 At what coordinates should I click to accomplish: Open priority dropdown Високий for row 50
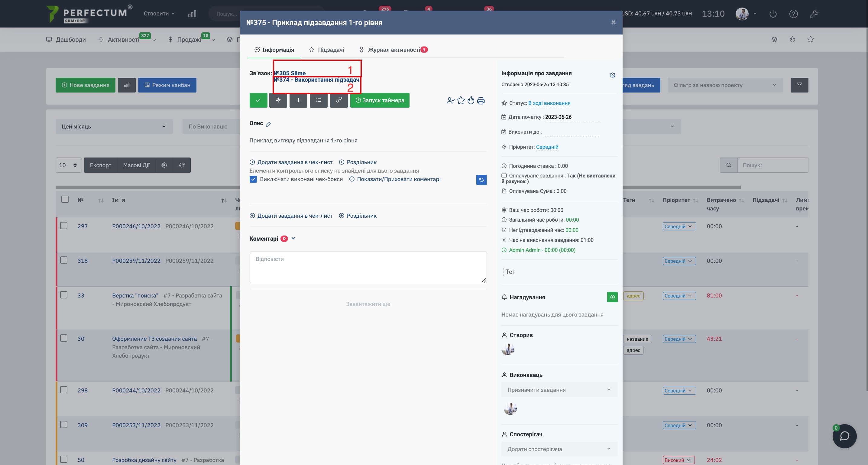pyautogui.click(x=678, y=460)
